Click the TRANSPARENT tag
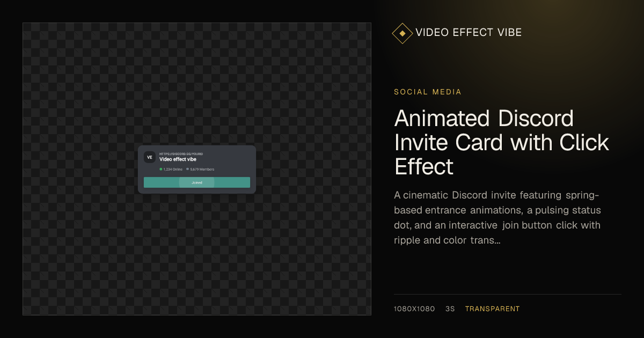 (492, 309)
